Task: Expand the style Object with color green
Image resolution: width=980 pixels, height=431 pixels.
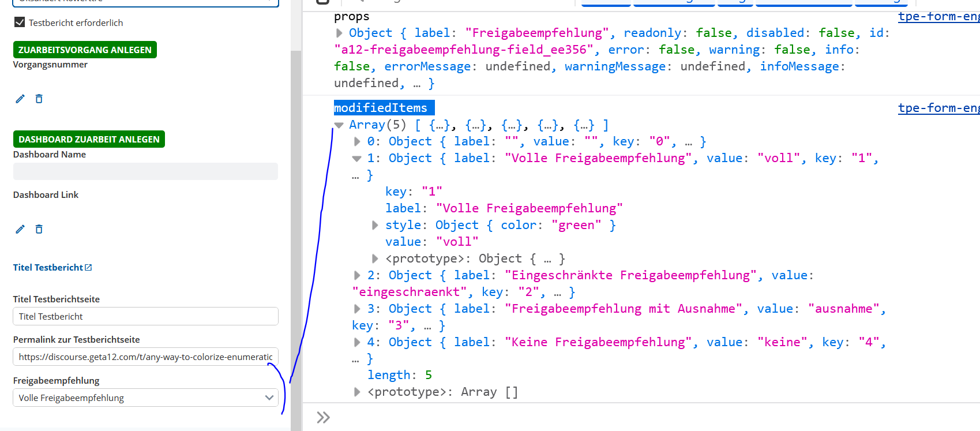Action: tap(375, 225)
